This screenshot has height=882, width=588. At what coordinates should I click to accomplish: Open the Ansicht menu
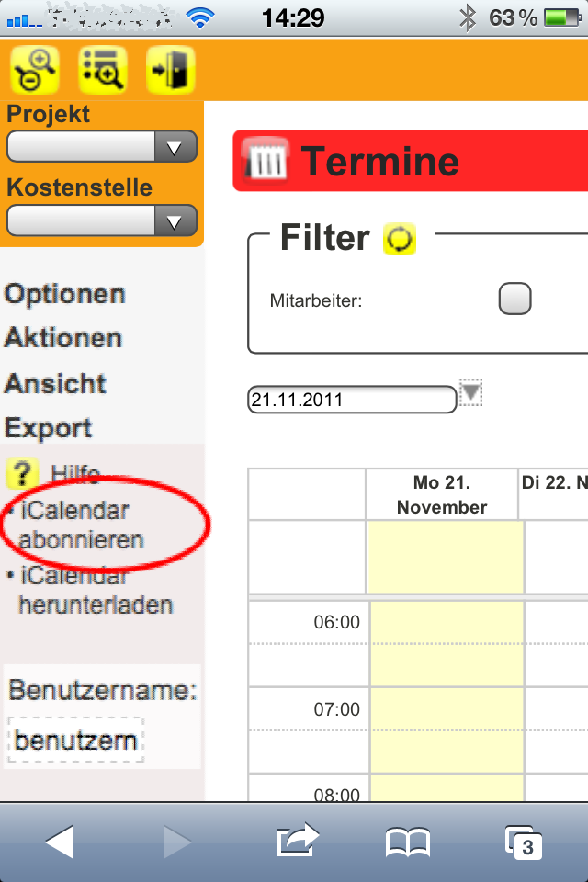coord(55,383)
